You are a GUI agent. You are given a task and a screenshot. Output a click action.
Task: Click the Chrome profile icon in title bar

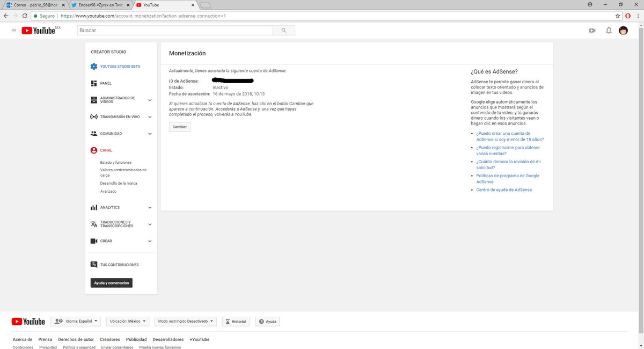590,4
